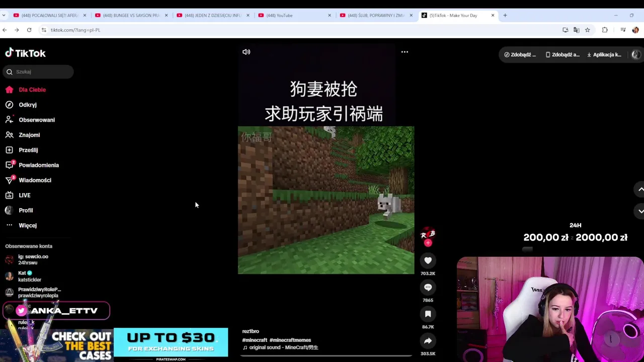Viewport: 644px width, 362px height.
Task: Open Powiadomienia notifications
Action: pyautogui.click(x=39, y=165)
